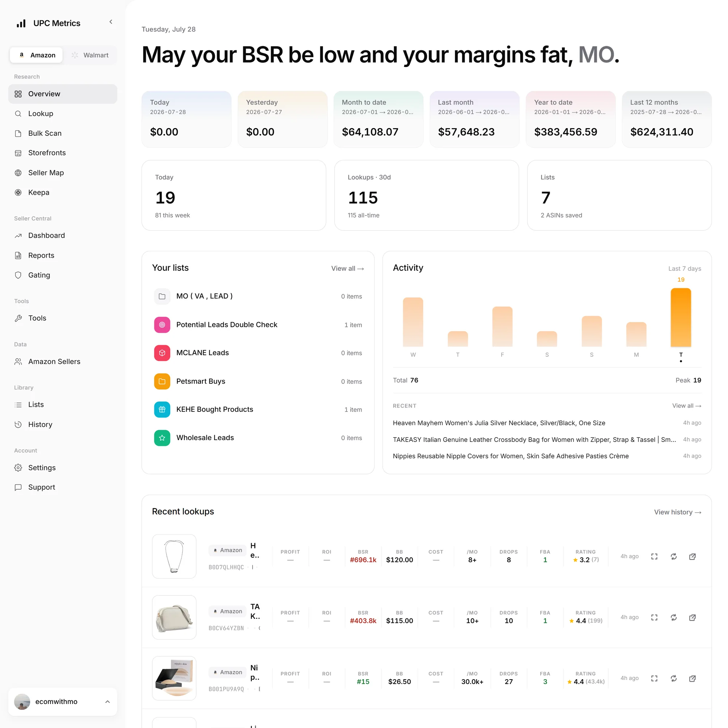Open the MO ( VA , LEAD ) list
Image resolution: width=728 pixels, height=728 pixels.
pyautogui.click(x=258, y=296)
